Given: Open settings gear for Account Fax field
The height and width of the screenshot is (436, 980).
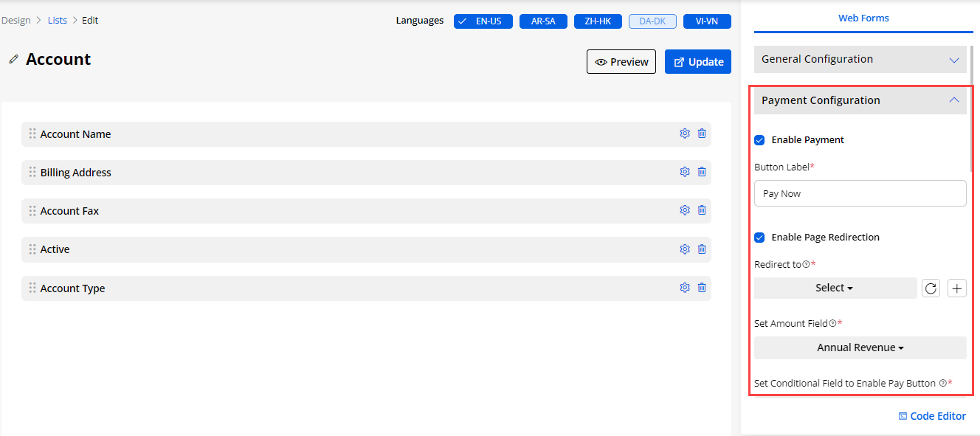Looking at the screenshot, I should pos(684,210).
